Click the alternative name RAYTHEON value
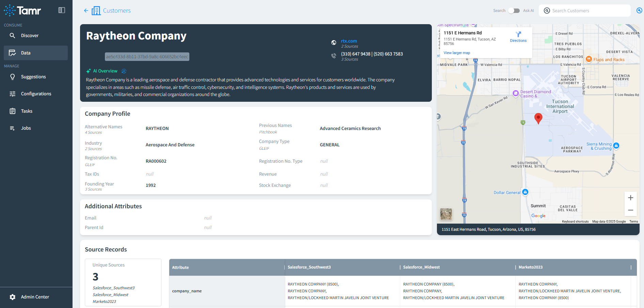The width and height of the screenshot is (644, 308). pos(157,128)
